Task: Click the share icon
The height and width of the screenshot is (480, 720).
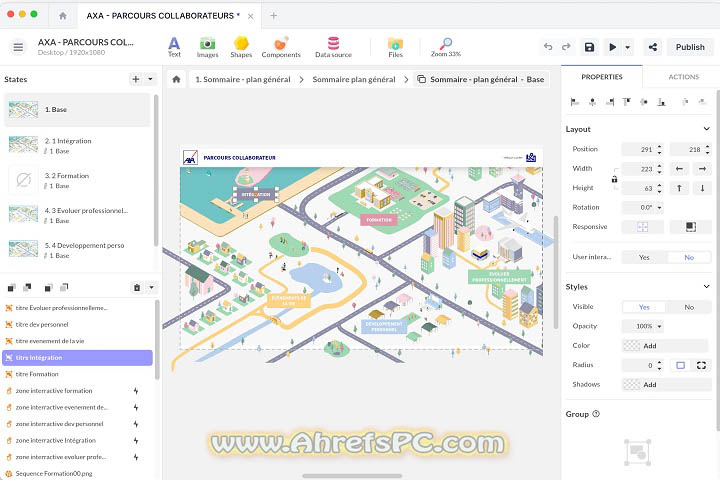Action: (652, 47)
